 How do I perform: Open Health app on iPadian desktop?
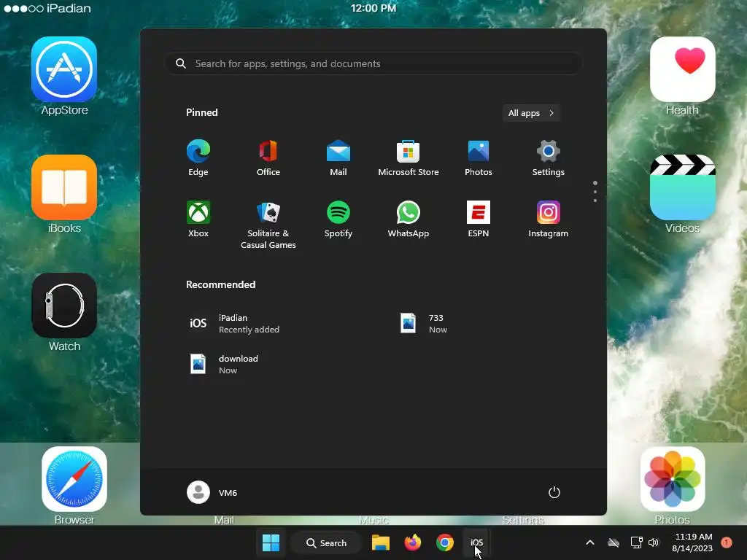tap(683, 76)
